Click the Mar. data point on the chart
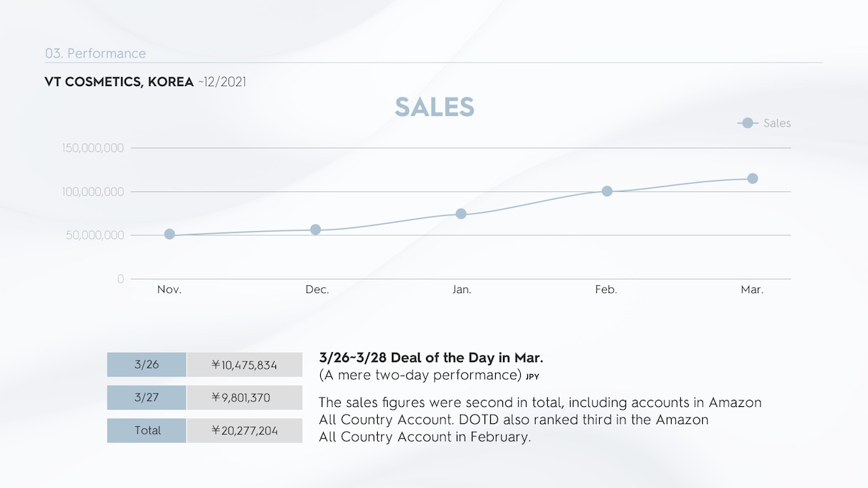Image resolution: width=868 pixels, height=488 pixels. pyautogui.click(x=753, y=179)
